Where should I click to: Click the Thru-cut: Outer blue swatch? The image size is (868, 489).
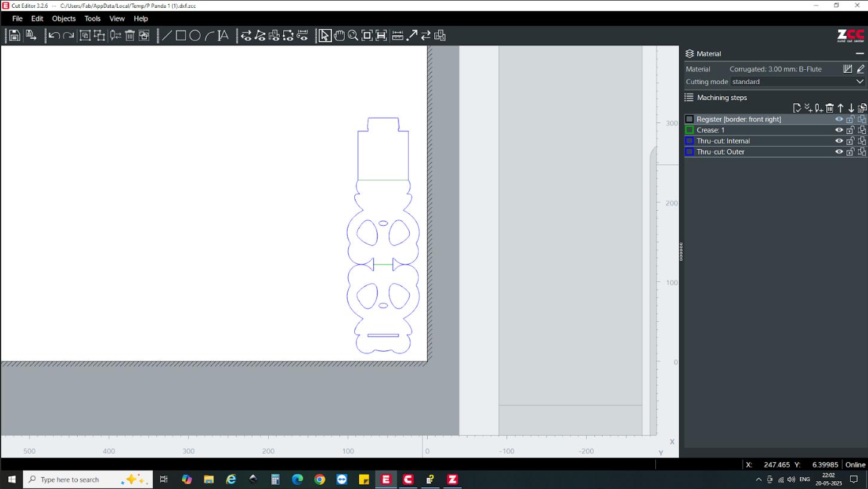tap(689, 152)
